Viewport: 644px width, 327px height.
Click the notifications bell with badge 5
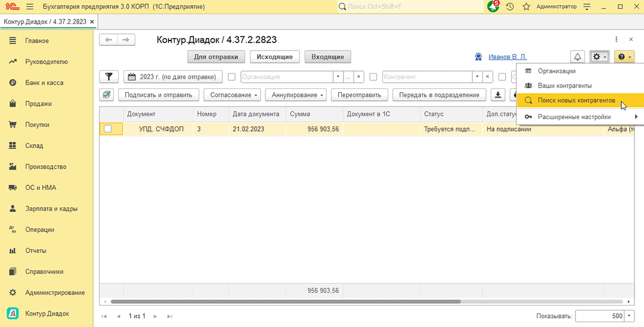pyautogui.click(x=493, y=7)
